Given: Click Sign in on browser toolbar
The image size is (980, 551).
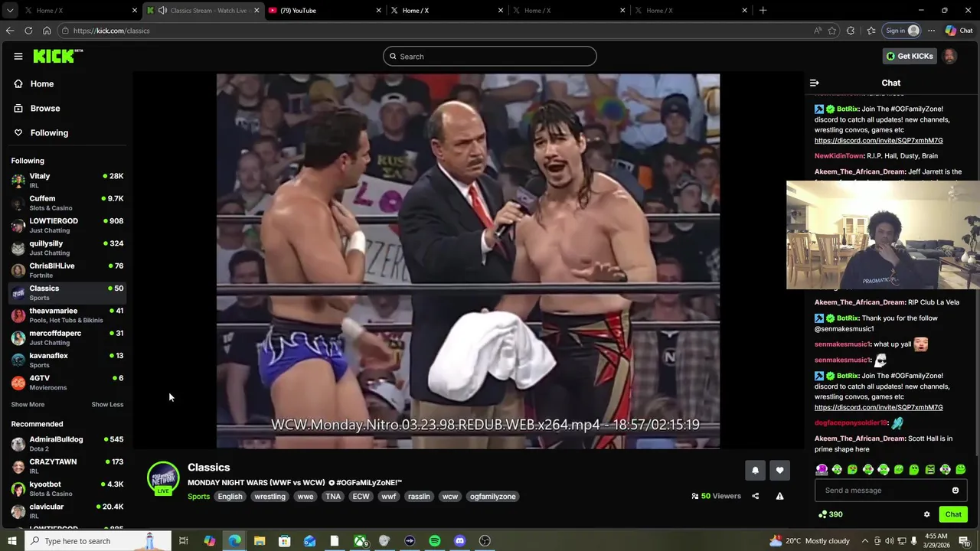Looking at the screenshot, I should (902, 31).
